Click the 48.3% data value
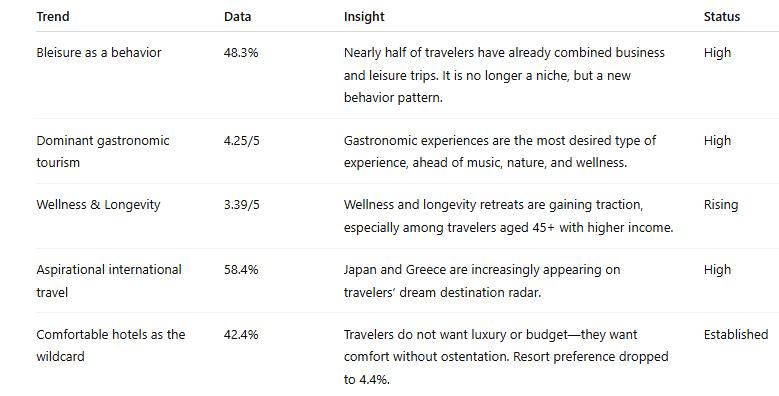The height and width of the screenshot is (396, 779). 241,53
